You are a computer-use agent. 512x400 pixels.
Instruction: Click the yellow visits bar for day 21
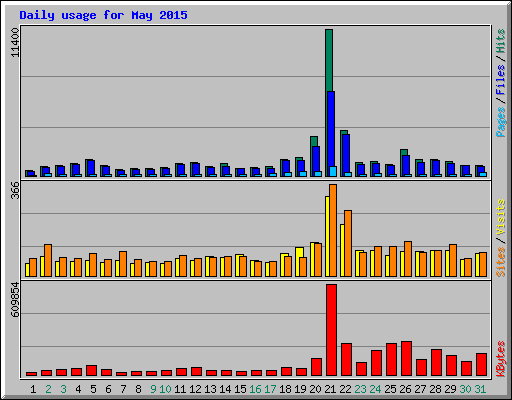pyautogui.click(x=327, y=236)
